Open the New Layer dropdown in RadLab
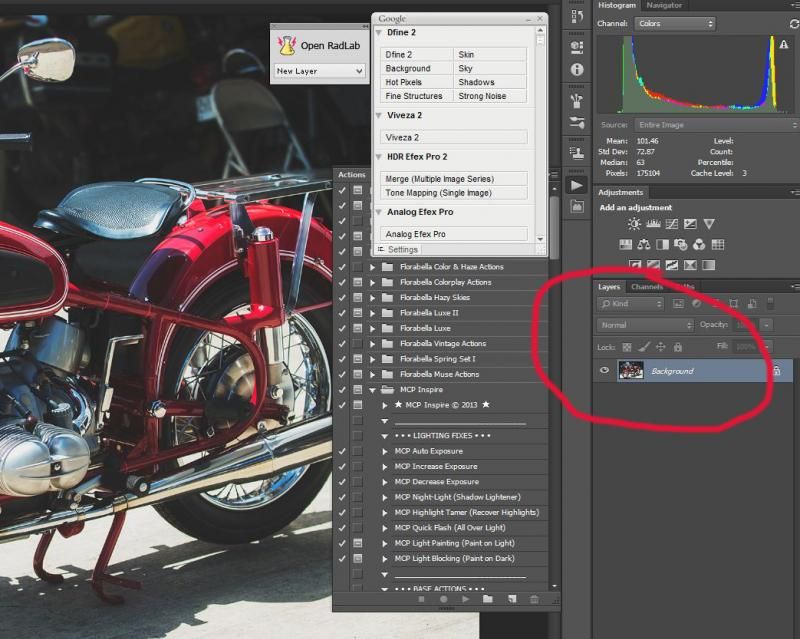The image size is (800, 639). [319, 71]
